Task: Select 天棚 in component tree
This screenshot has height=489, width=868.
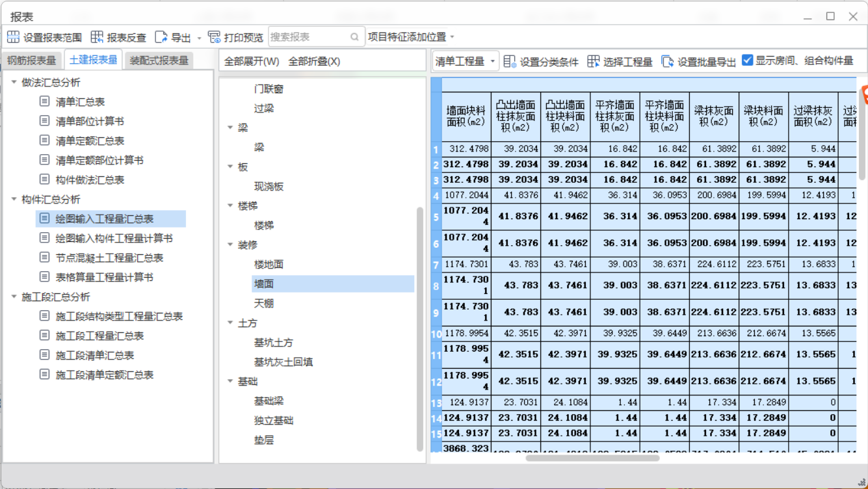Action: 264,303
